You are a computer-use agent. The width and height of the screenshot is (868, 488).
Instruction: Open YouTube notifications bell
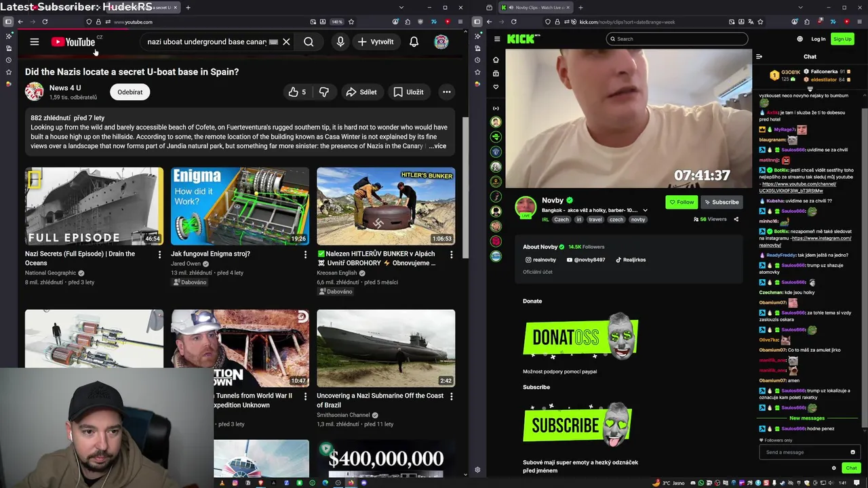tap(414, 42)
